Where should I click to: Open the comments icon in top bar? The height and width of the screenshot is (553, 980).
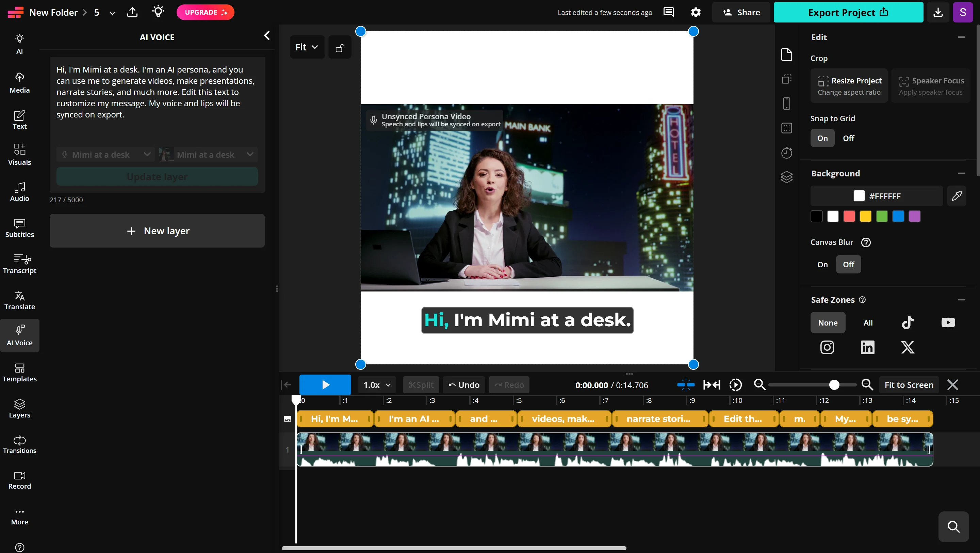(x=668, y=12)
